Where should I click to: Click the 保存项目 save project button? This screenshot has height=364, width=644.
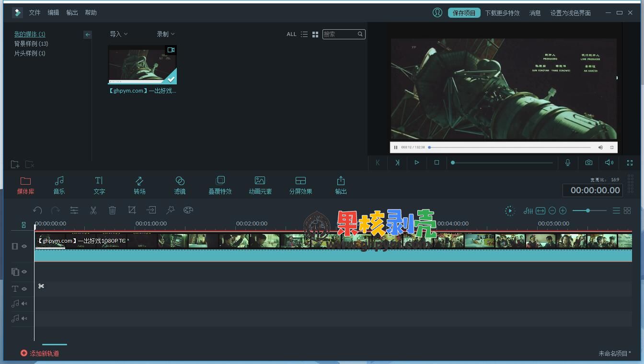tap(464, 13)
